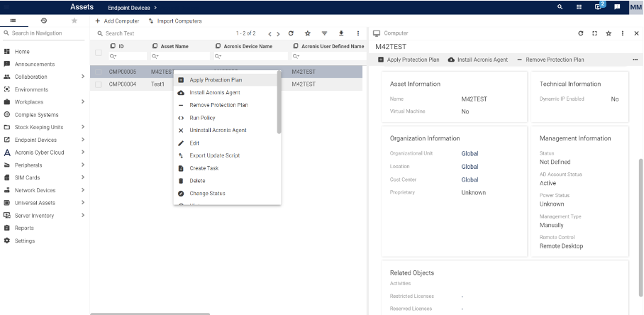Image resolution: width=644 pixels, height=315 pixels.
Task: Choose Create Task in context menu
Action: [x=225, y=168]
